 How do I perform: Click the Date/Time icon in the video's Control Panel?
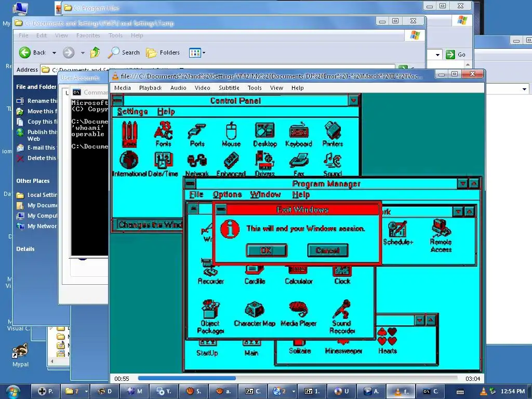pyautogui.click(x=163, y=164)
